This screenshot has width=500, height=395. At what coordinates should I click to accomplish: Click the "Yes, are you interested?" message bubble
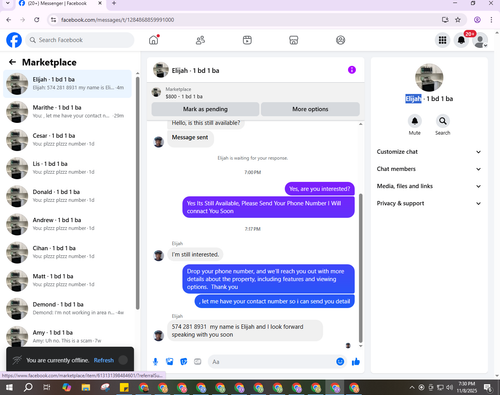click(x=320, y=189)
